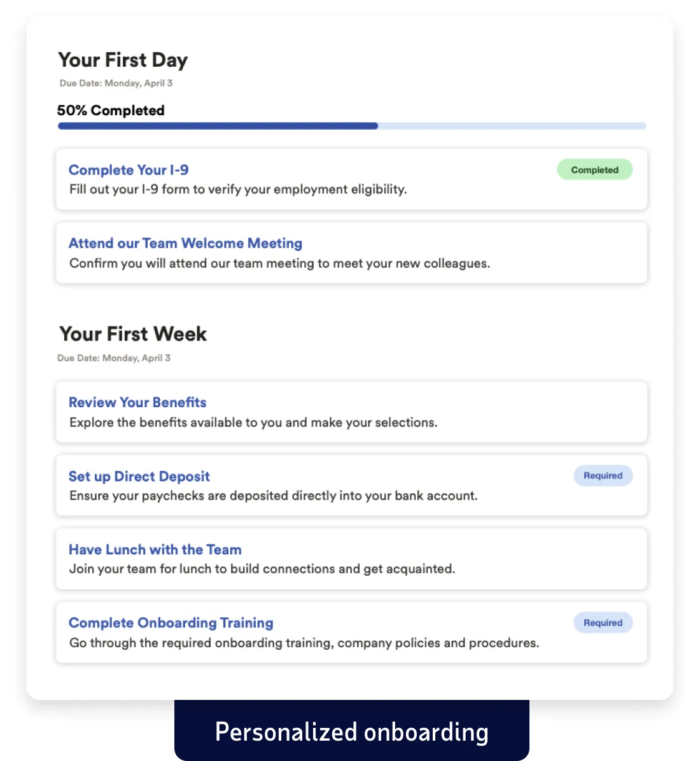Open the Review Your Benefits task
This screenshot has height=761, width=700.
137,402
